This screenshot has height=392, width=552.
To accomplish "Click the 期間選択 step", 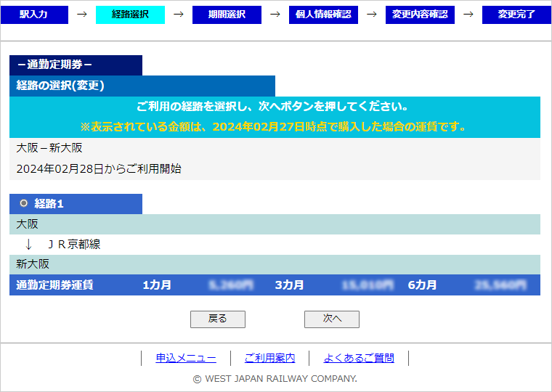I will click(x=227, y=15).
